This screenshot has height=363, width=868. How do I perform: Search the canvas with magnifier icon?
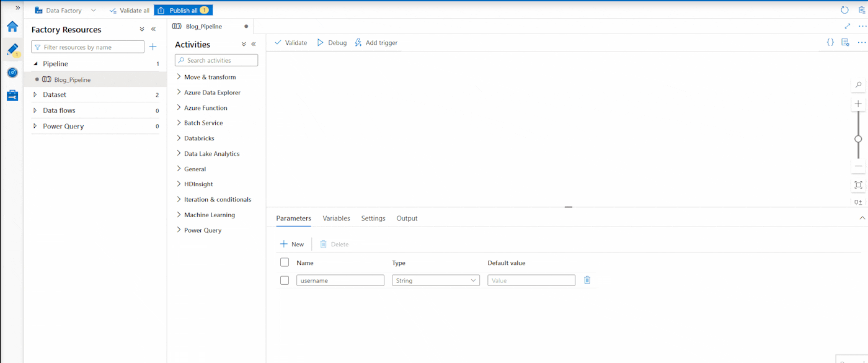tap(858, 85)
